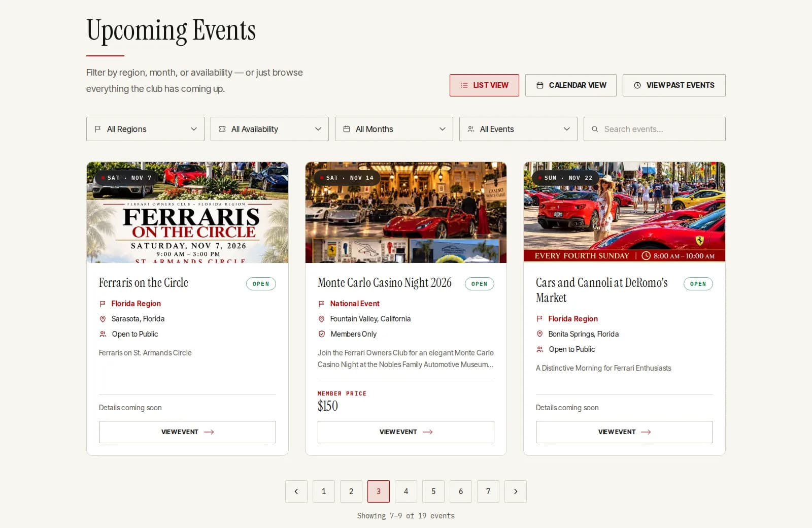The width and height of the screenshot is (812, 528).
Task: Go to the next page of events
Action: point(516,491)
